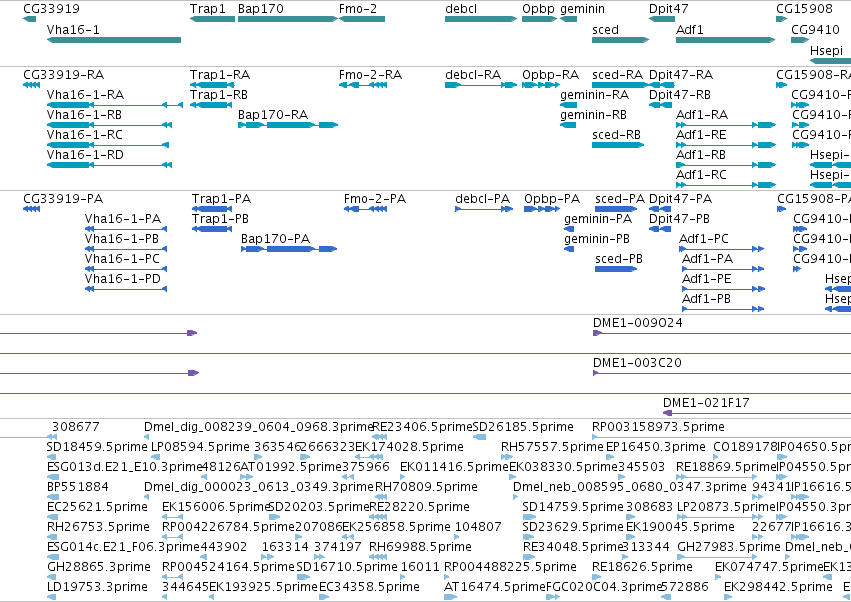
Task: Select EST EK298442.5prime
Action: coord(778,587)
